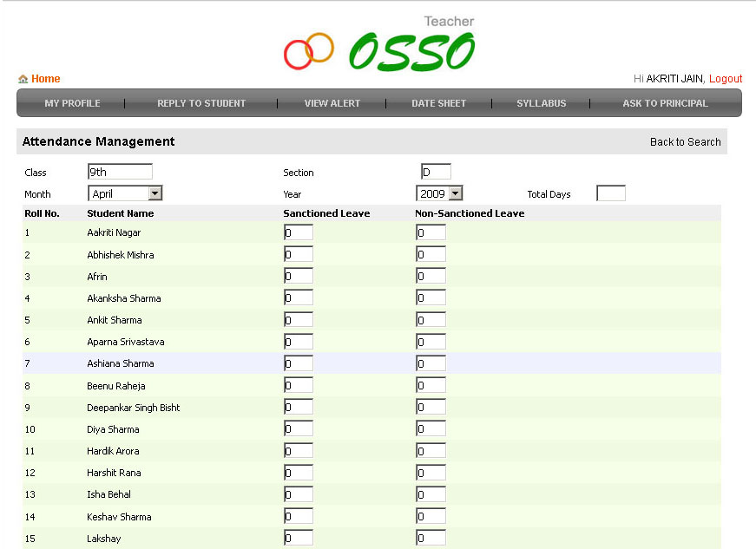Click Diya Sharma's non-sanctioned leave box
The height and width of the screenshot is (549, 756).
point(431,428)
